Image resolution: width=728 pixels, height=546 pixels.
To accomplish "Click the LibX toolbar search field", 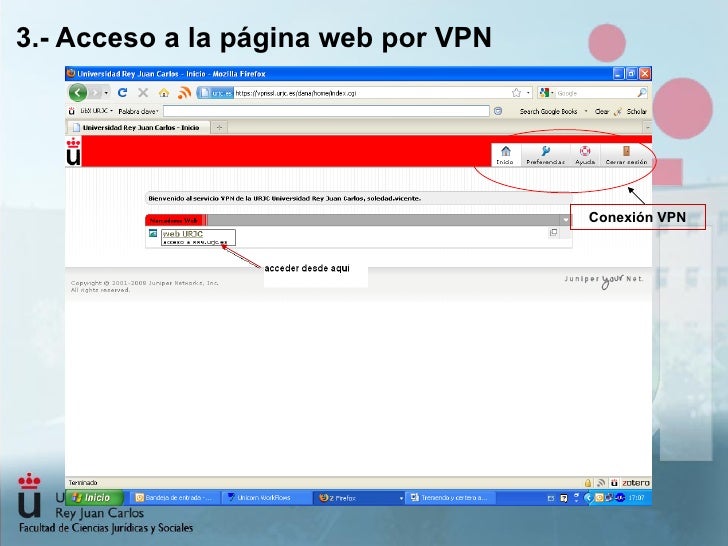I will coord(326,111).
